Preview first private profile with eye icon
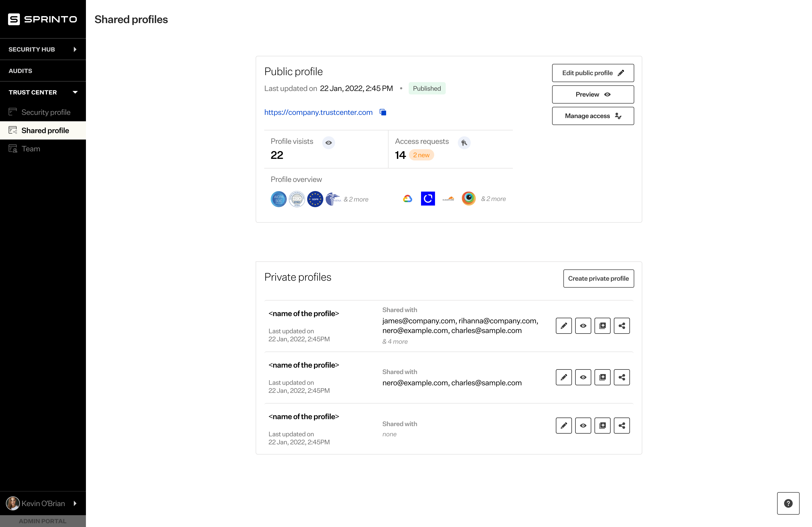 583,325
